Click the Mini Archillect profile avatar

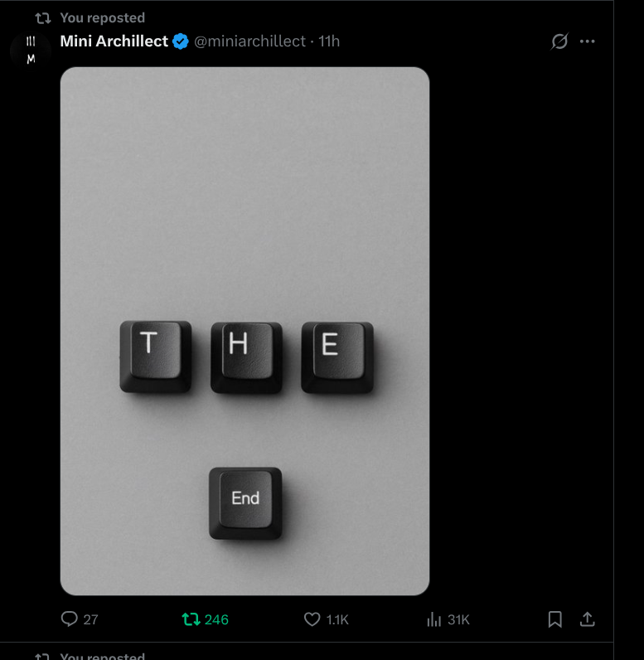point(31,50)
